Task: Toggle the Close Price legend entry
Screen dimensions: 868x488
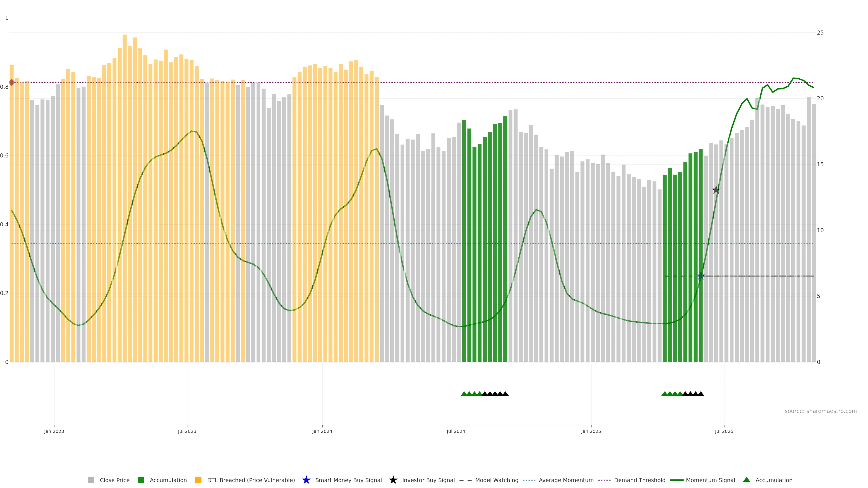Action: coord(114,480)
